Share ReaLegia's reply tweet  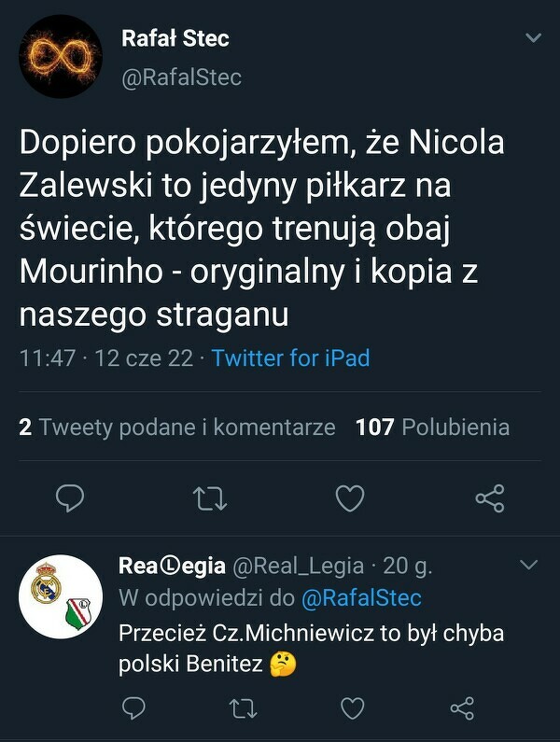click(x=461, y=710)
